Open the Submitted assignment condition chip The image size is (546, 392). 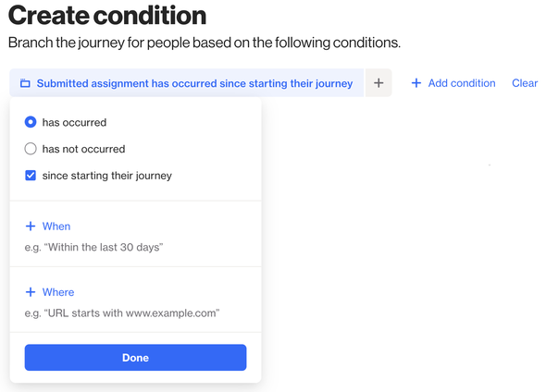[x=186, y=83]
